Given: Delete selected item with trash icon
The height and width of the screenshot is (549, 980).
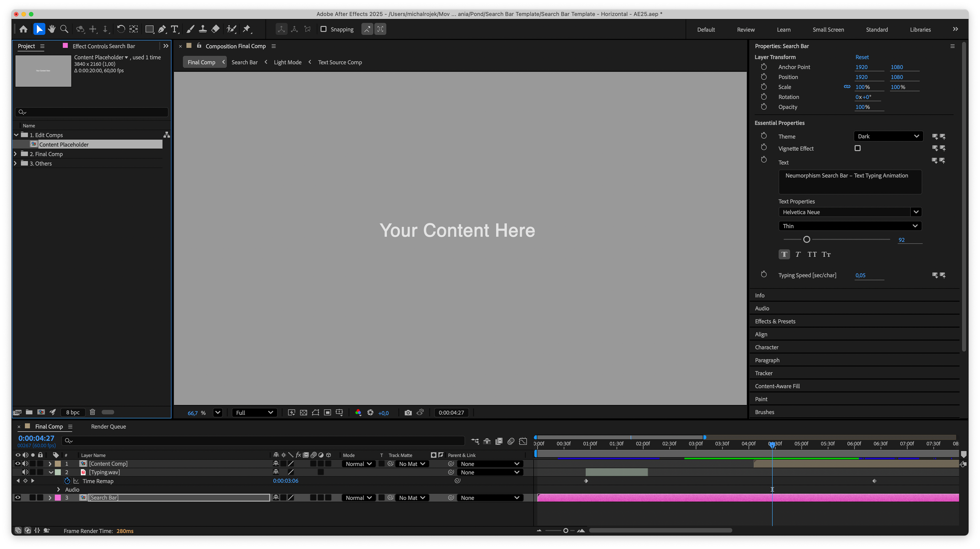Looking at the screenshot, I should pos(92,412).
